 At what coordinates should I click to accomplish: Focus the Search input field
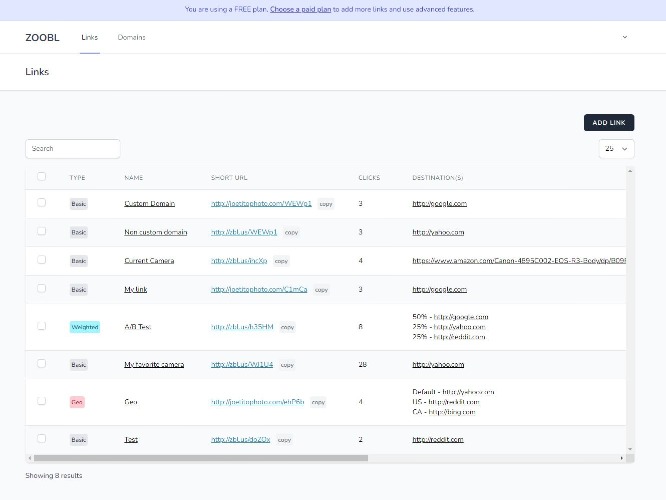73,149
